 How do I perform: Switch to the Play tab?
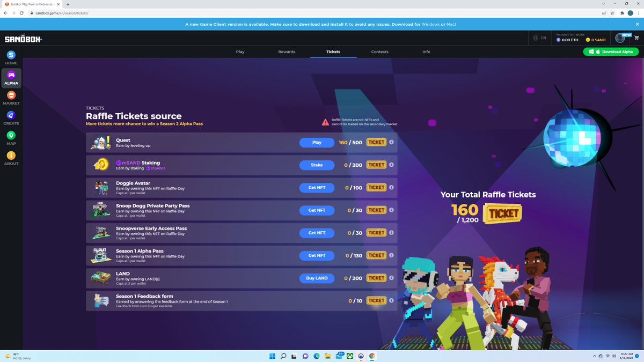point(240,51)
